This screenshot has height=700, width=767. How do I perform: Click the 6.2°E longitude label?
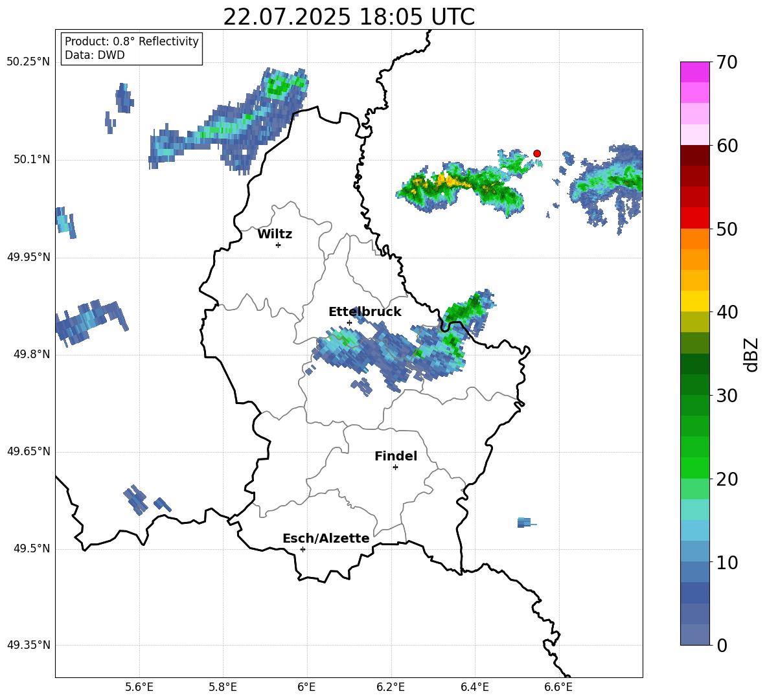(391, 687)
